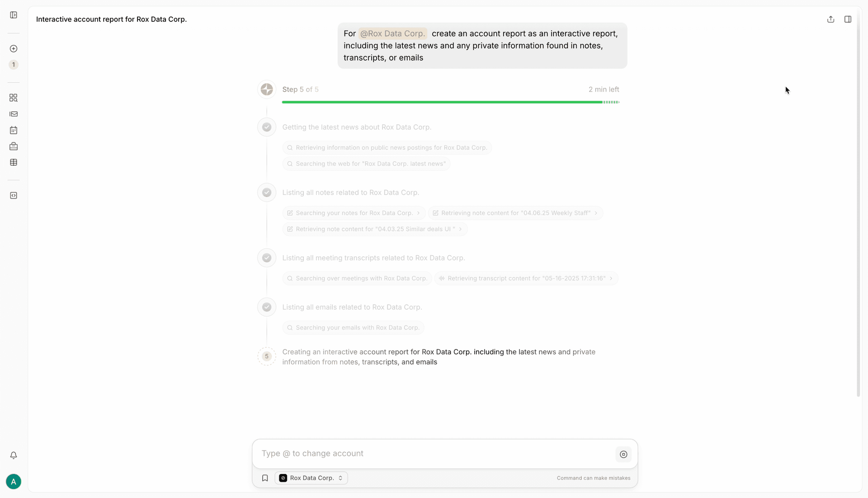The width and height of the screenshot is (868, 498).
Task: Click the share export icon at top right
Action: click(831, 19)
